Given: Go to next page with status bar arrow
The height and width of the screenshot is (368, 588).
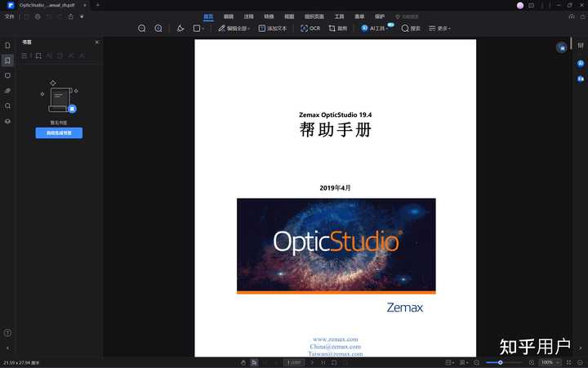Looking at the screenshot, I should (312, 362).
